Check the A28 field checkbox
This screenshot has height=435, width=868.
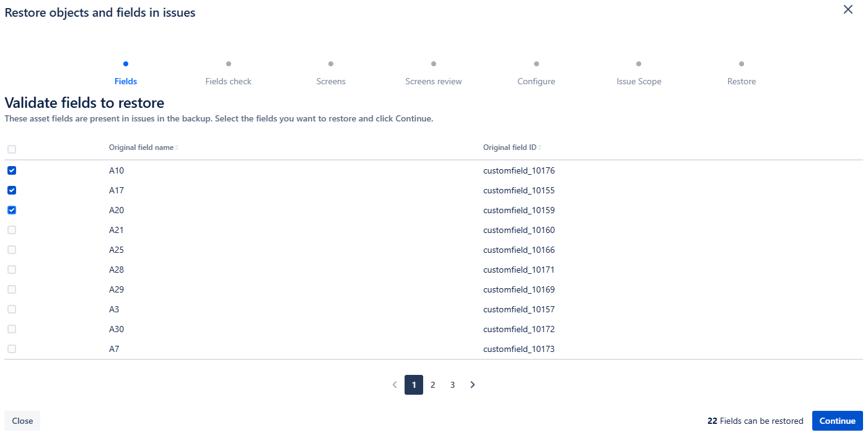(x=12, y=270)
